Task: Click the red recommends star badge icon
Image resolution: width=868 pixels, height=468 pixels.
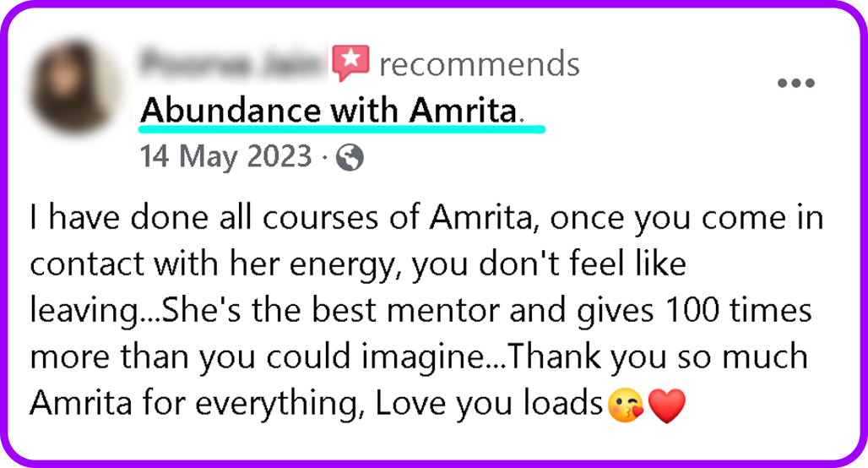Action: click(x=351, y=63)
